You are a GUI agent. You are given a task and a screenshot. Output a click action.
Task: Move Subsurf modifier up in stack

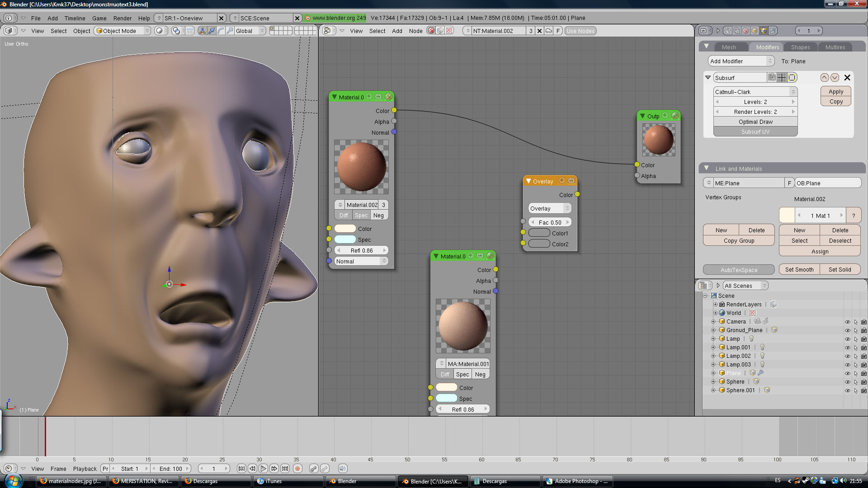(x=825, y=78)
